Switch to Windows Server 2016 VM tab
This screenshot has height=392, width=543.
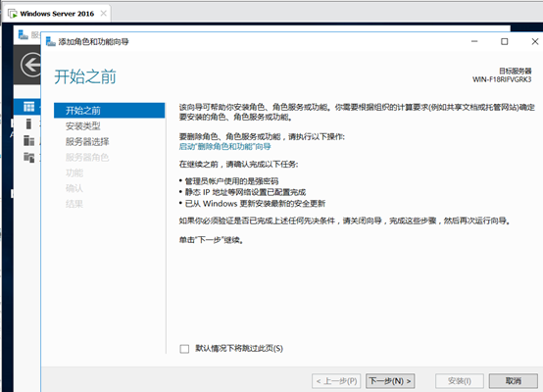pos(57,14)
